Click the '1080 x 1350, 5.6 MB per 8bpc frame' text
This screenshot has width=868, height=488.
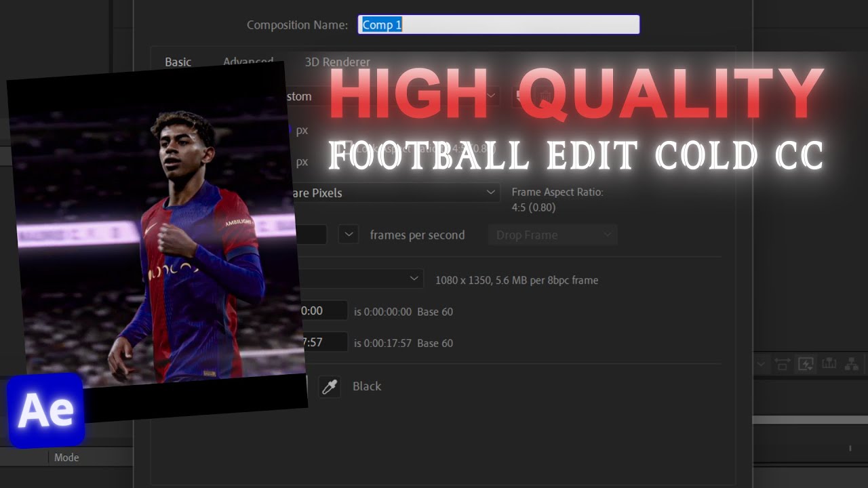tap(517, 280)
